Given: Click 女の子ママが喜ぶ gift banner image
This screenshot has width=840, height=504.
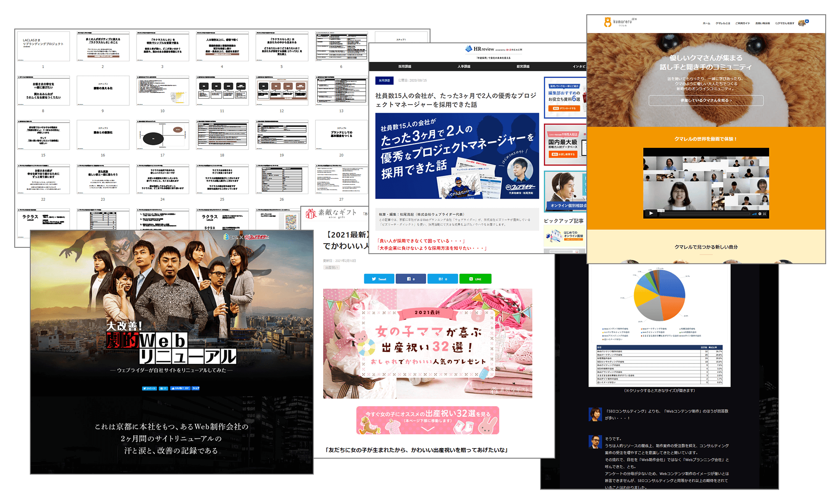Looking at the screenshot, I should pos(428,344).
